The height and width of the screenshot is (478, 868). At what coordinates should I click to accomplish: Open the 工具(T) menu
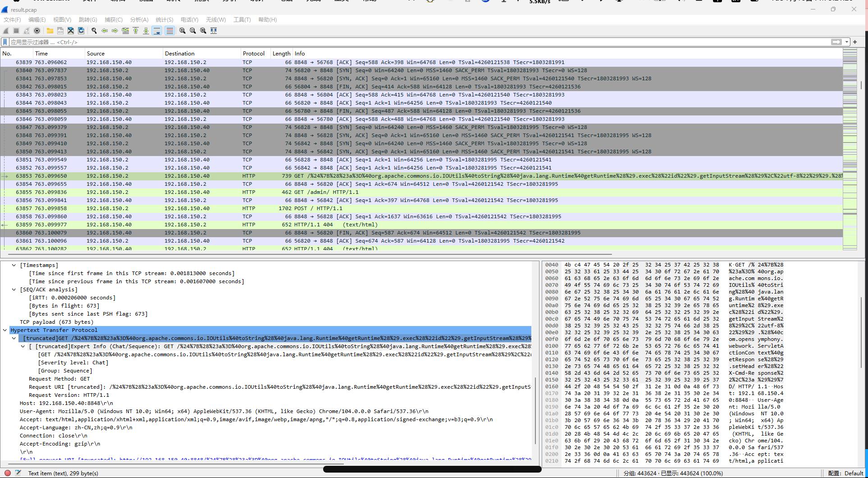(242, 20)
